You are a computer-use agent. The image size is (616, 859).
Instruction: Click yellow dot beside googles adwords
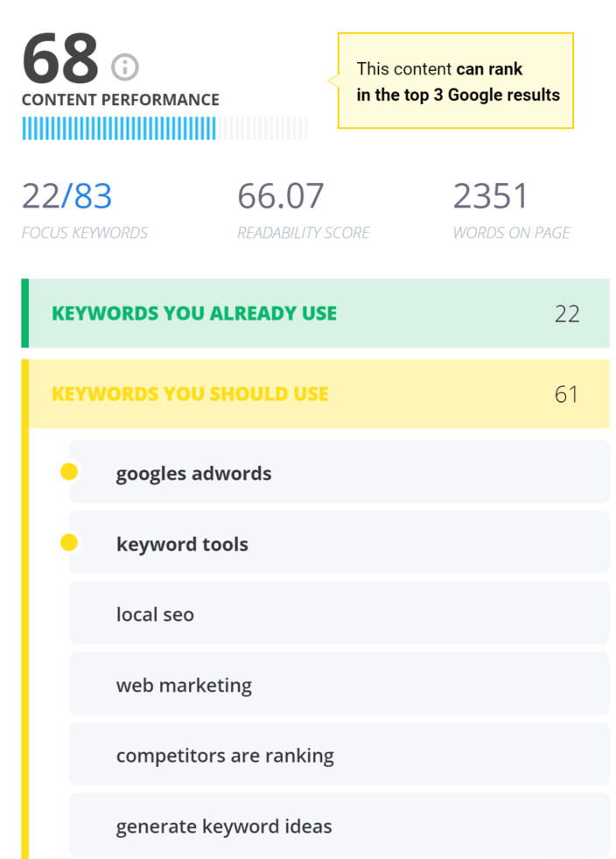point(69,473)
